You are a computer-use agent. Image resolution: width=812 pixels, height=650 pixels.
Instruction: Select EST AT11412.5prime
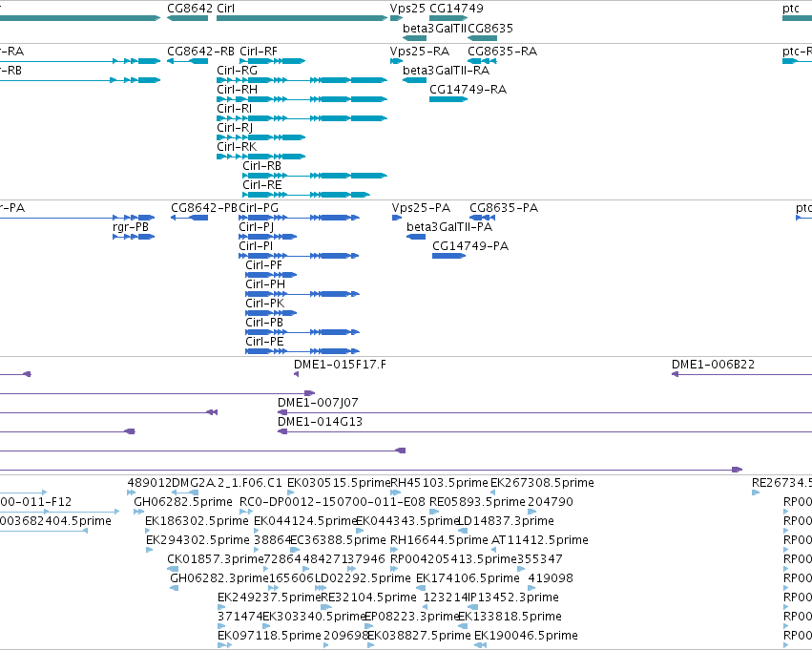point(494,550)
